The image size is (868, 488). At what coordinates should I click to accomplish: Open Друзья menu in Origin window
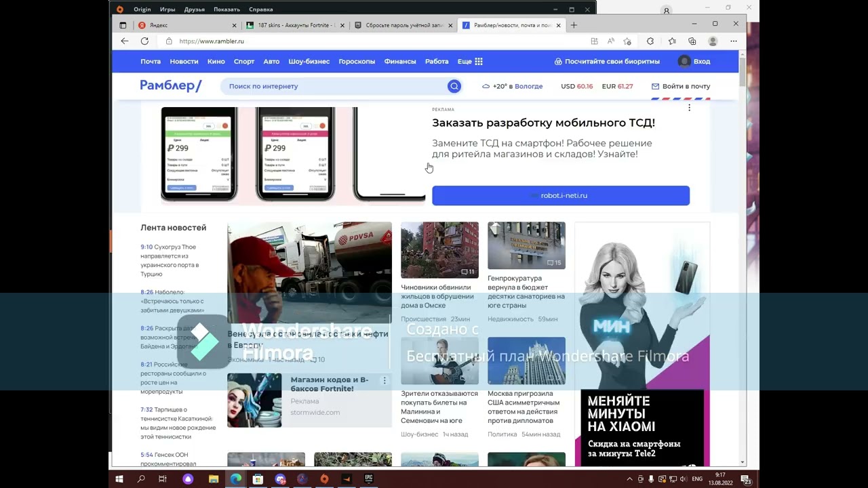(195, 9)
